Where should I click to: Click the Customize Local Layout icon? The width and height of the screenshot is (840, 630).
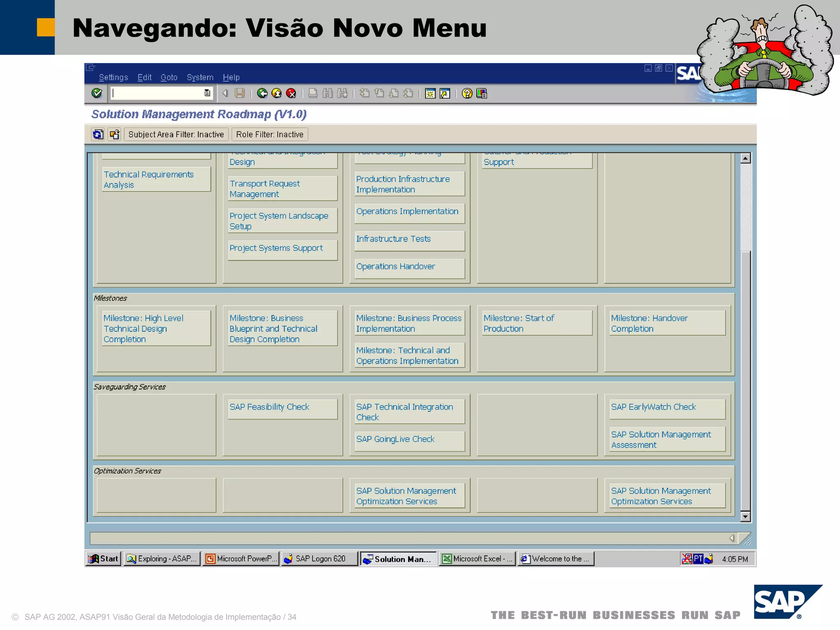pyautogui.click(x=482, y=94)
